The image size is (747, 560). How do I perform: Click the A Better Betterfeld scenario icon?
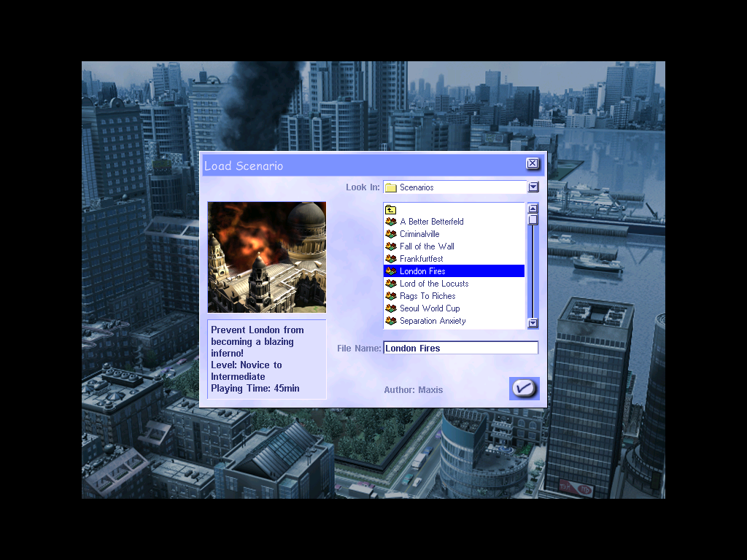pyautogui.click(x=391, y=222)
